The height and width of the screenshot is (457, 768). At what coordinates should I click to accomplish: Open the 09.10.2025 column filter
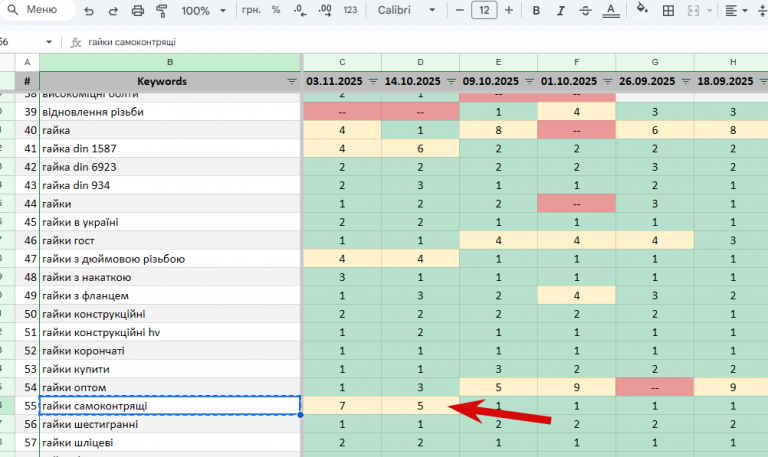[x=529, y=81]
